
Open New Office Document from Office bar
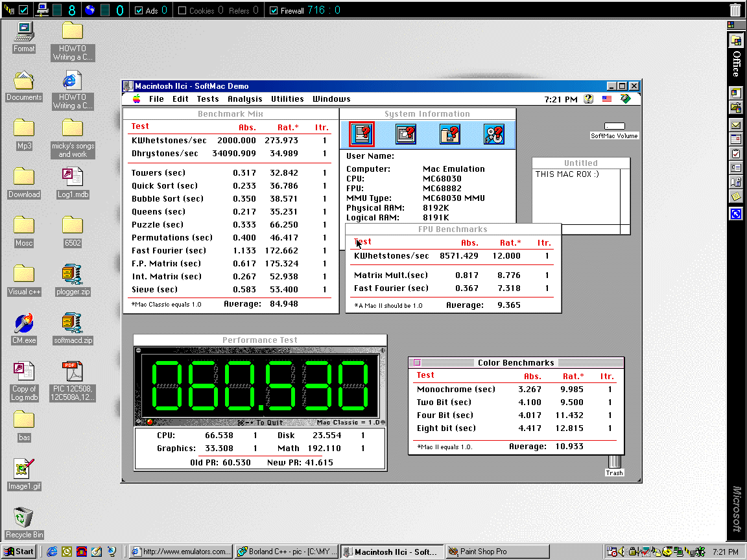coord(736,93)
